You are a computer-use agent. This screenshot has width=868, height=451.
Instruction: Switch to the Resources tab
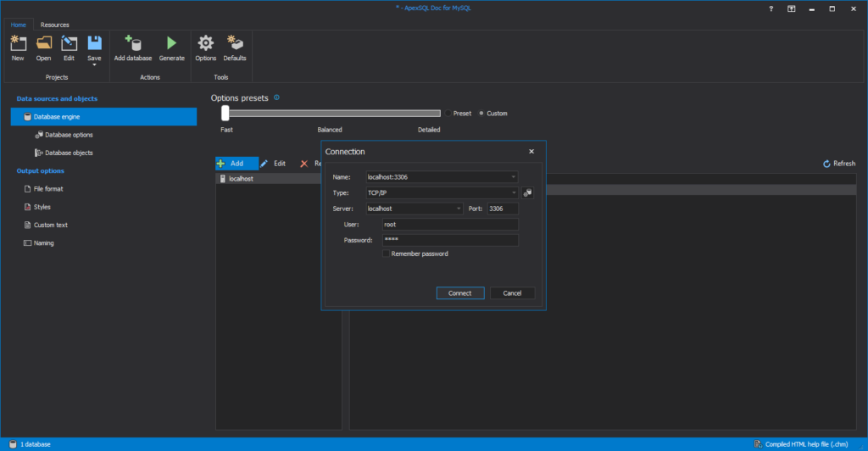(55, 25)
